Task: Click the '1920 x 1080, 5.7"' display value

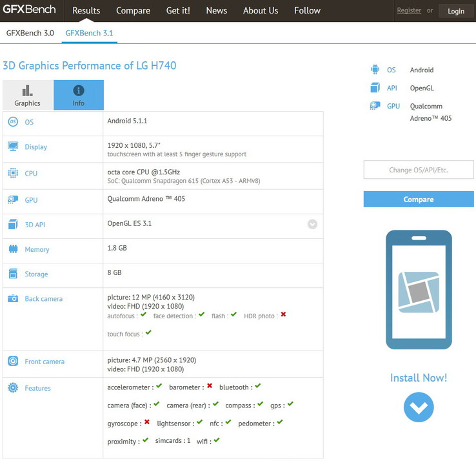Action: click(x=134, y=145)
